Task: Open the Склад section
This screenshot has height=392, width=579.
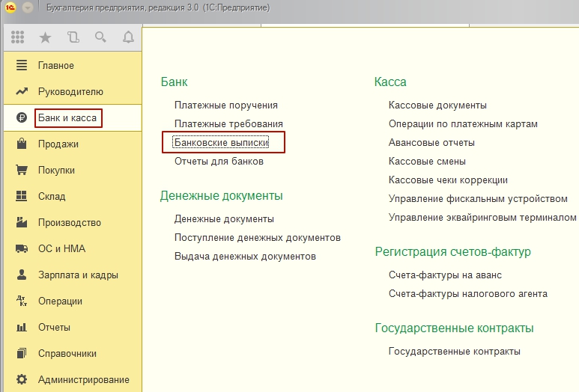Action: [52, 197]
